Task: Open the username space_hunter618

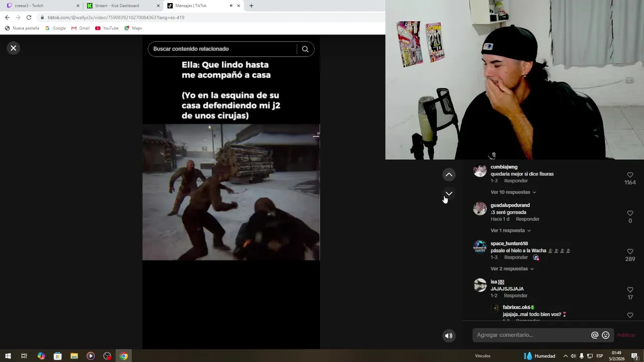Action: tap(509, 243)
